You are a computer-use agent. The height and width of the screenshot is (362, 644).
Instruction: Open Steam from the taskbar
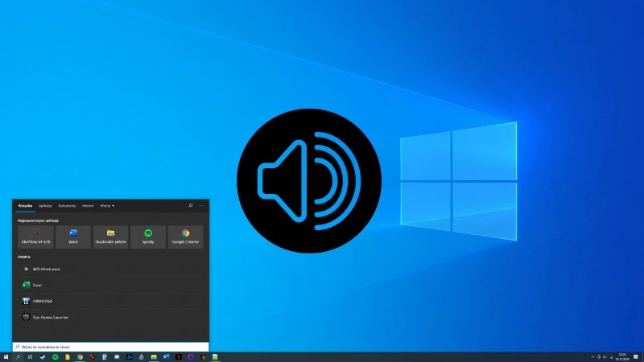click(x=43, y=357)
